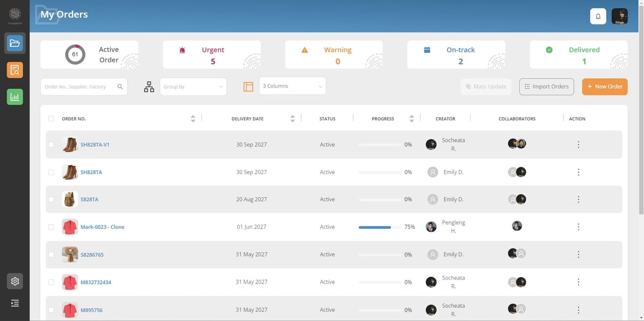The width and height of the screenshot is (644, 321).
Task: Select checkbox for order M832732434
Action: click(x=51, y=282)
